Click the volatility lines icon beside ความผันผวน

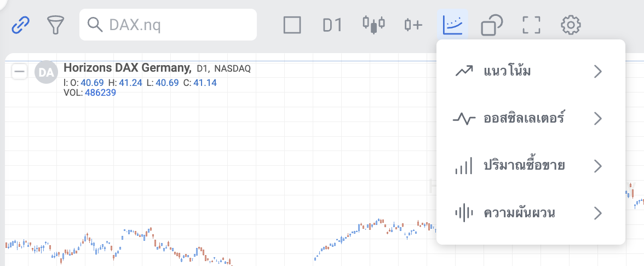point(464,213)
